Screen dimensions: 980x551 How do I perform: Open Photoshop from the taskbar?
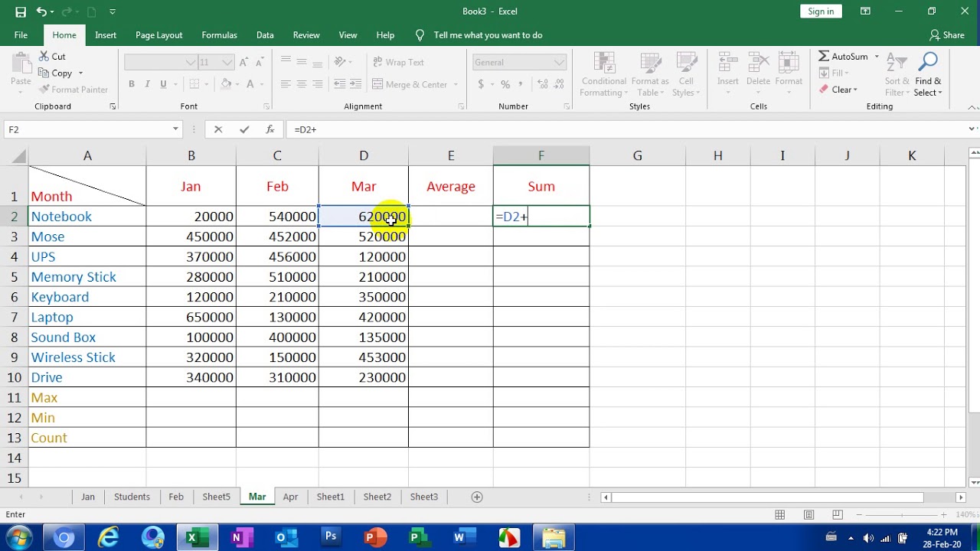click(x=331, y=537)
